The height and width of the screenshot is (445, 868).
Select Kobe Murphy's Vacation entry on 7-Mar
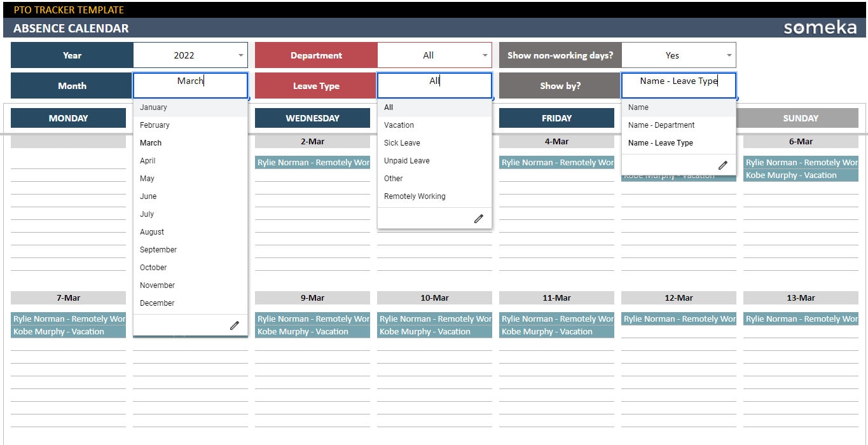[x=68, y=331]
